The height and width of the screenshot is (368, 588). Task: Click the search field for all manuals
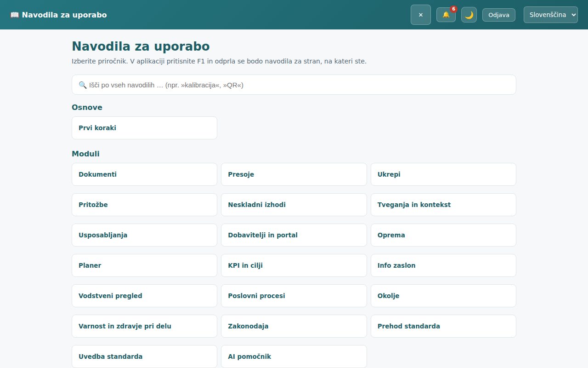point(294,85)
